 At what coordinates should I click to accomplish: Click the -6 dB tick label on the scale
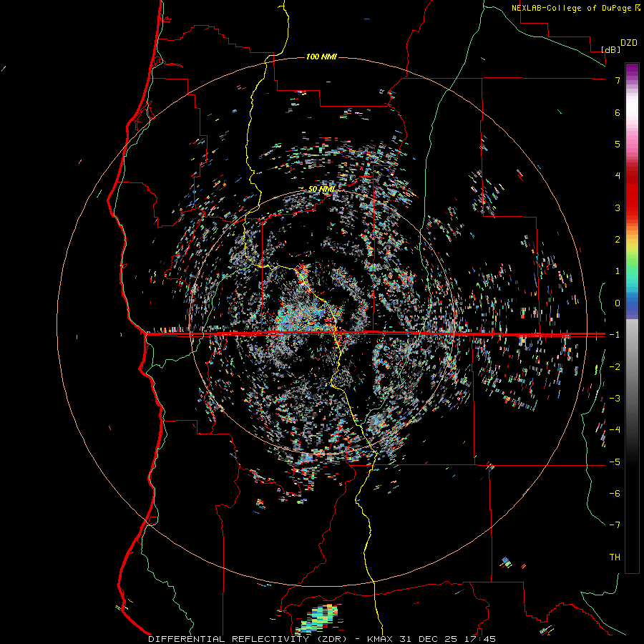coord(615,493)
